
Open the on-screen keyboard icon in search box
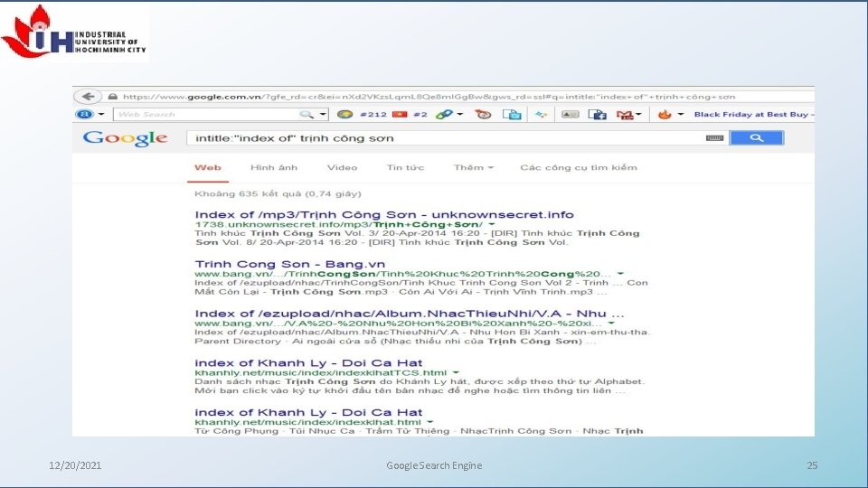pyautogui.click(x=714, y=138)
